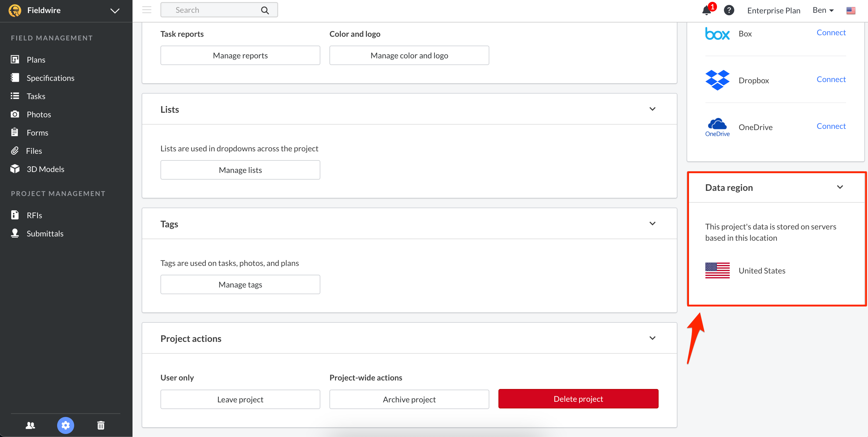Collapse the Lists section
This screenshot has height=437, width=868.
pyautogui.click(x=653, y=109)
